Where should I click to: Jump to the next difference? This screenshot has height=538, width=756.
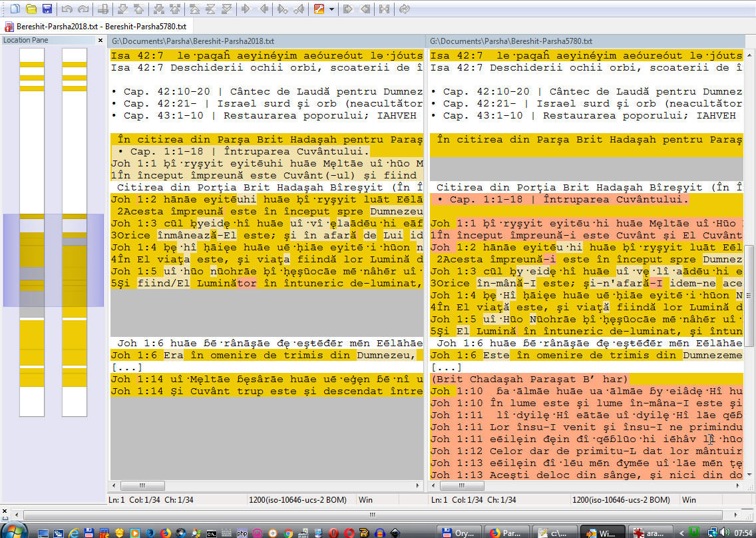click(x=122, y=9)
